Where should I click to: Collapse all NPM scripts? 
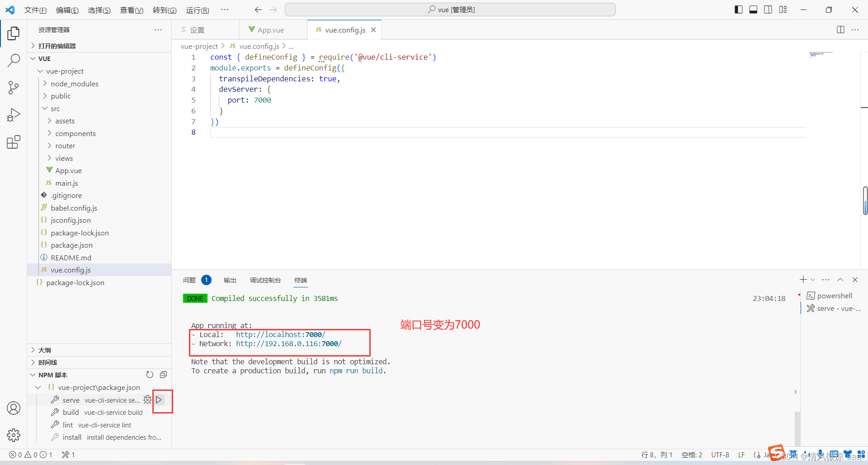163,375
